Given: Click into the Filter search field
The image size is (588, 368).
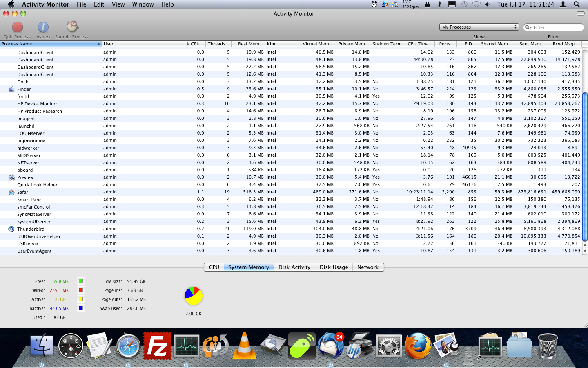Looking at the screenshot, I should coord(554,27).
